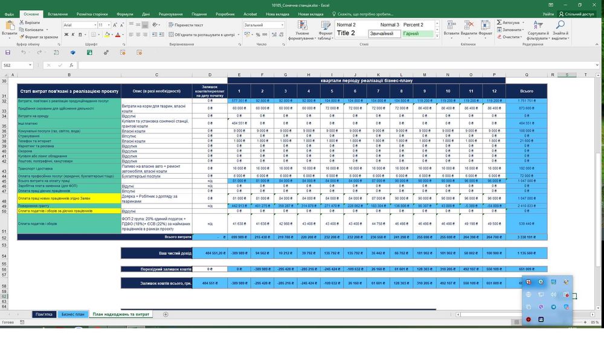Expand the number format dropdown (Загальний)
Image resolution: width=604 pixels, height=364 pixels.
(x=281, y=25)
